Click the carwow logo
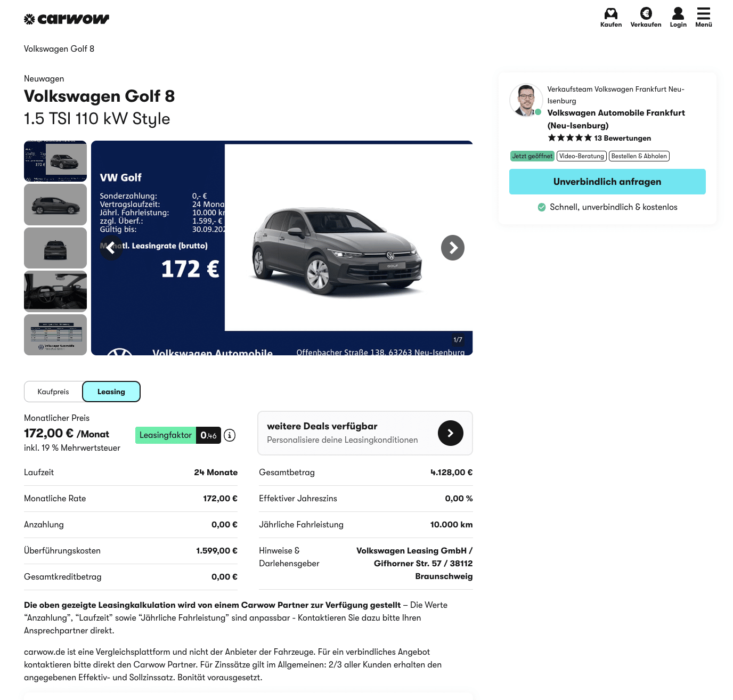Image resolution: width=733 pixels, height=700 pixels. 67,19
